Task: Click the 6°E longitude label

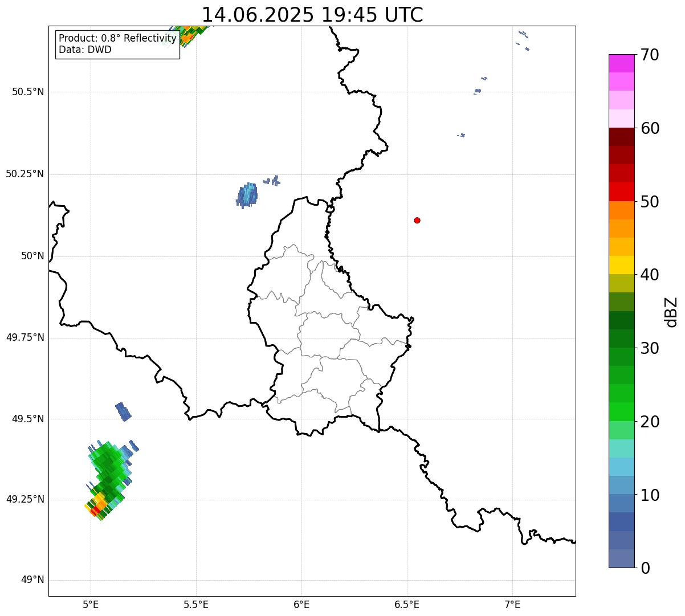Action: 301,604
